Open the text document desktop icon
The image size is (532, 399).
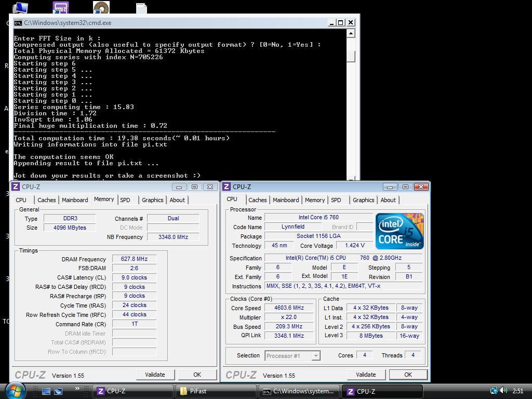[x=141, y=8]
